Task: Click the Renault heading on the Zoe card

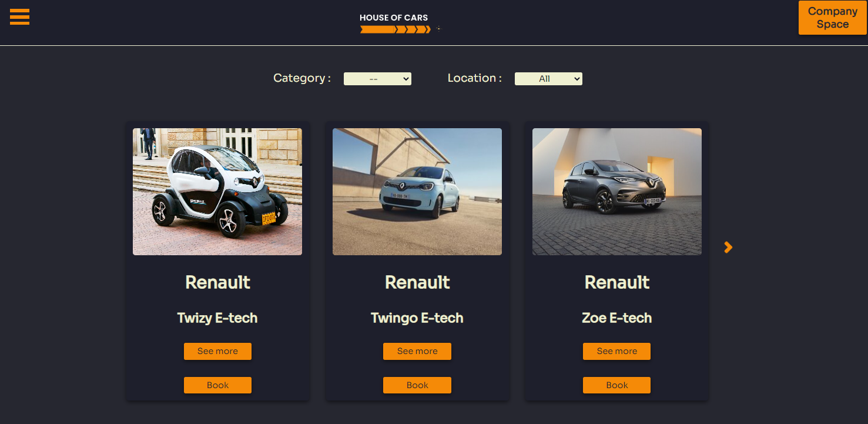Action: click(617, 282)
